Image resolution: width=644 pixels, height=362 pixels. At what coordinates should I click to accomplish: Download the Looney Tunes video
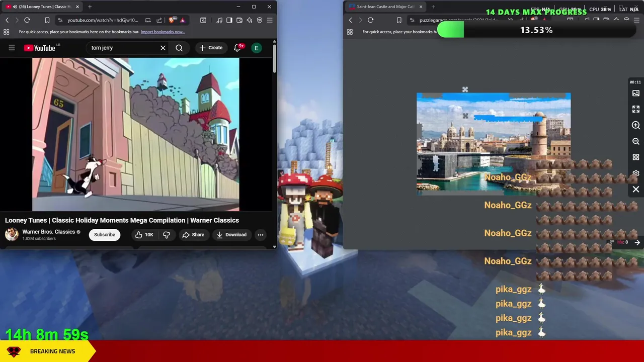tap(231, 235)
